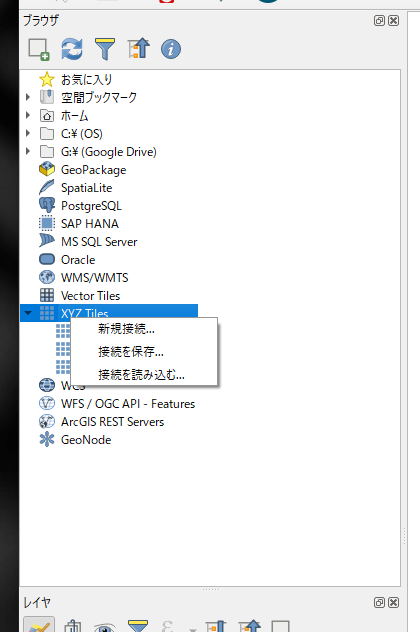The height and width of the screenshot is (632, 420).
Task: Select the GeoPackage entry icon
Action: coord(47,170)
